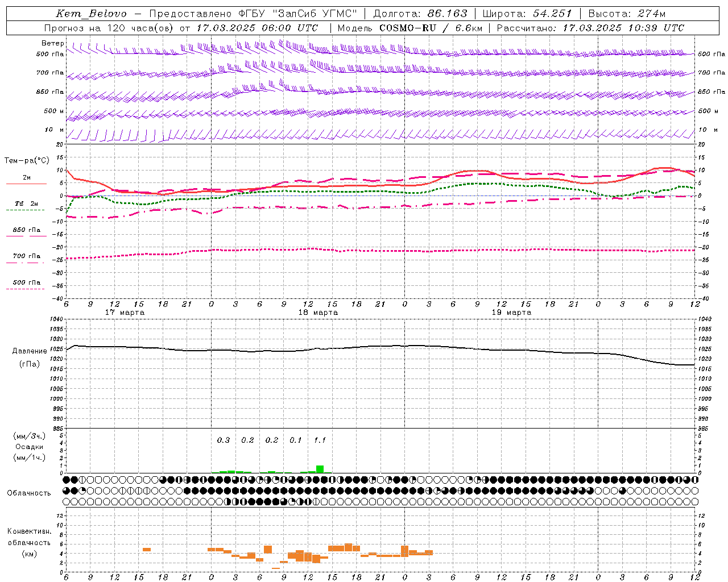The height and width of the screenshot is (582, 728).
Task: Click the "17 марта" date label
Action: [x=125, y=313]
